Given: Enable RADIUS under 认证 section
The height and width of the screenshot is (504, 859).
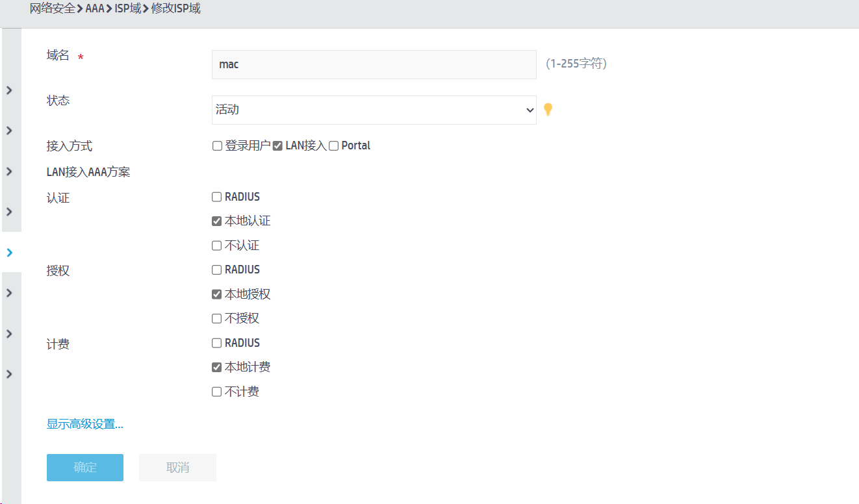Looking at the screenshot, I should (217, 197).
